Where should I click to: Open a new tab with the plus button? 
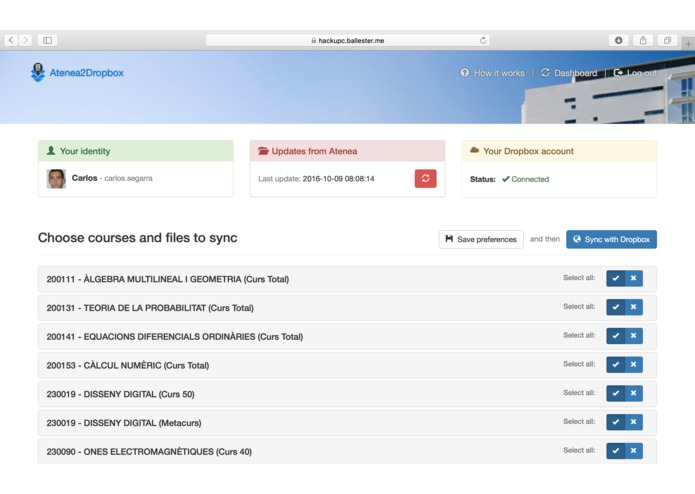pos(688,43)
